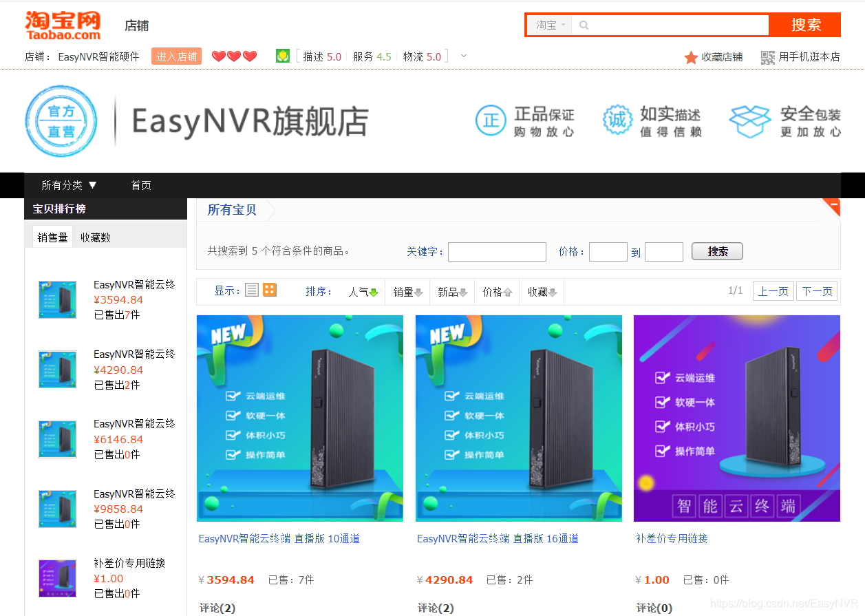The image size is (865, 616).
Task: Open sidebar EasyNVR智能云终 link priced ¥6146.84
Action: (134, 423)
